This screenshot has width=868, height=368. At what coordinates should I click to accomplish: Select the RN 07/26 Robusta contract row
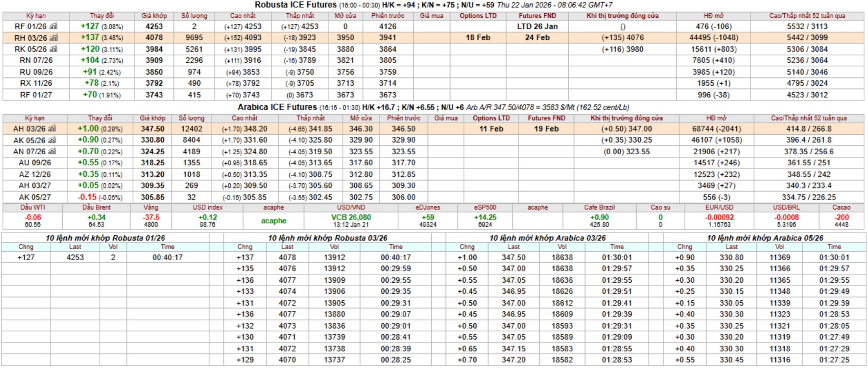click(432, 60)
